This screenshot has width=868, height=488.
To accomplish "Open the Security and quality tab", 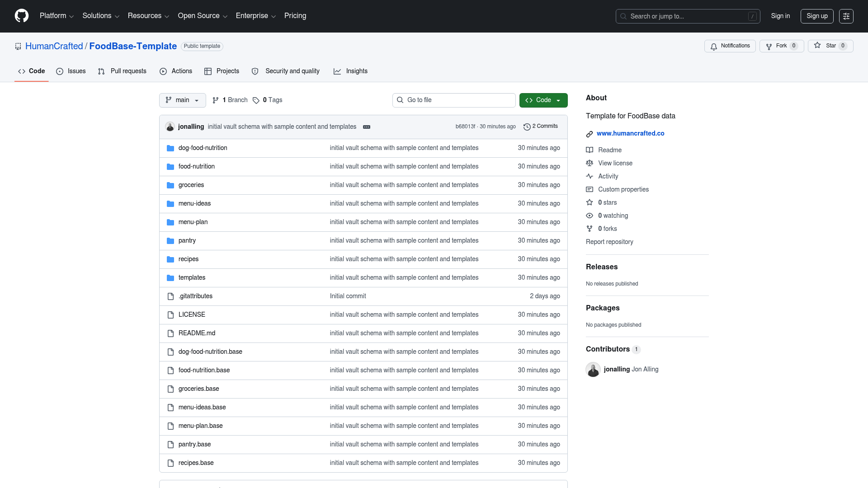I will [x=286, y=71].
